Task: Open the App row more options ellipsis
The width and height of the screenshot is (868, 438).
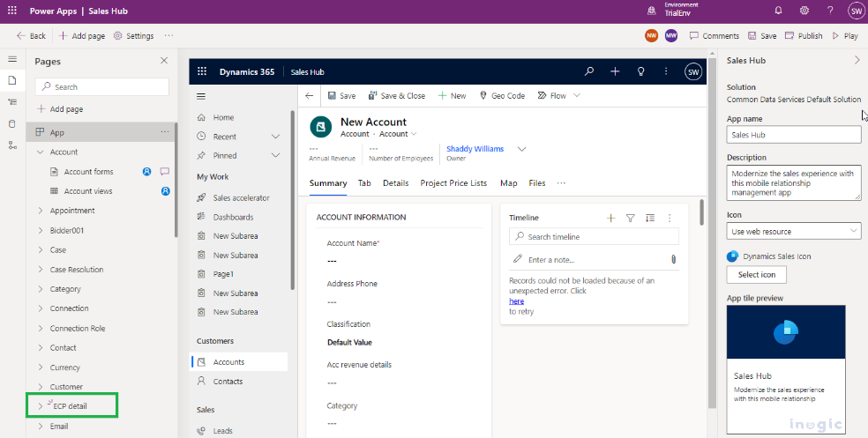Action: coord(165,131)
